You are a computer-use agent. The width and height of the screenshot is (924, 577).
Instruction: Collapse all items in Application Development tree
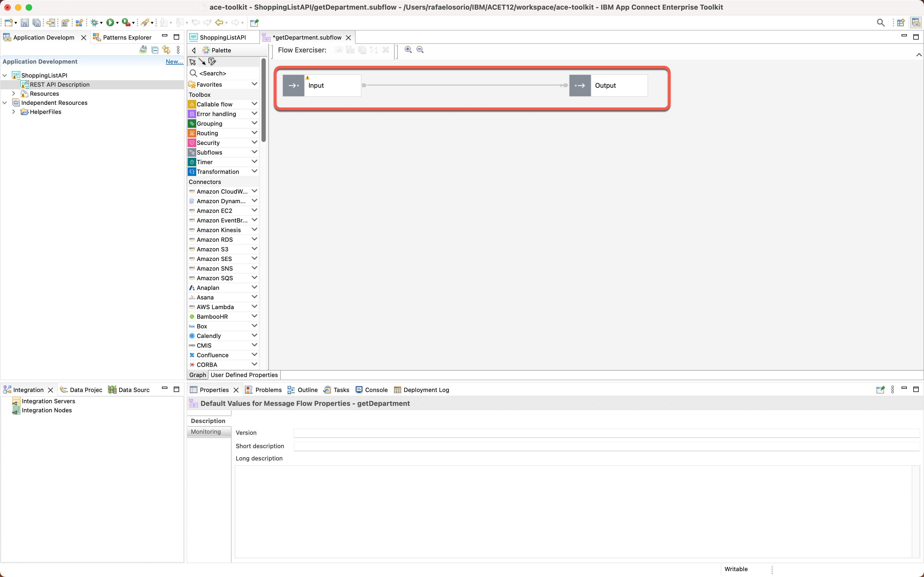pos(155,50)
